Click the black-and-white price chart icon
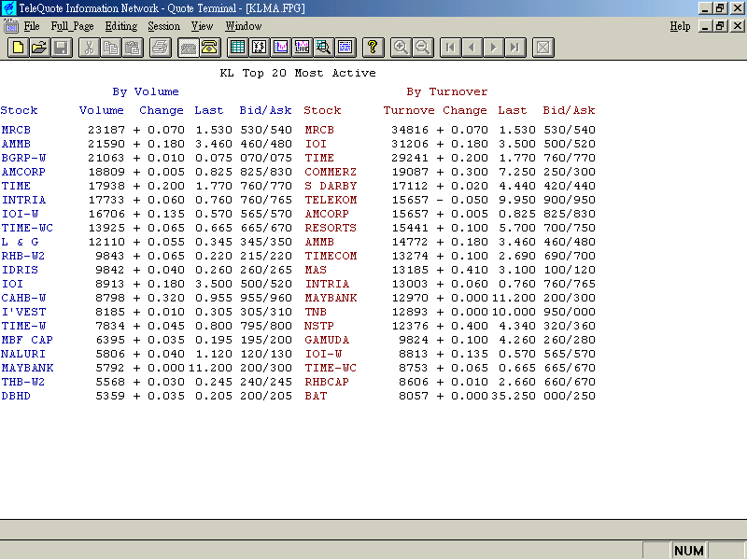Viewport: 747px width, 560px height. click(x=260, y=48)
